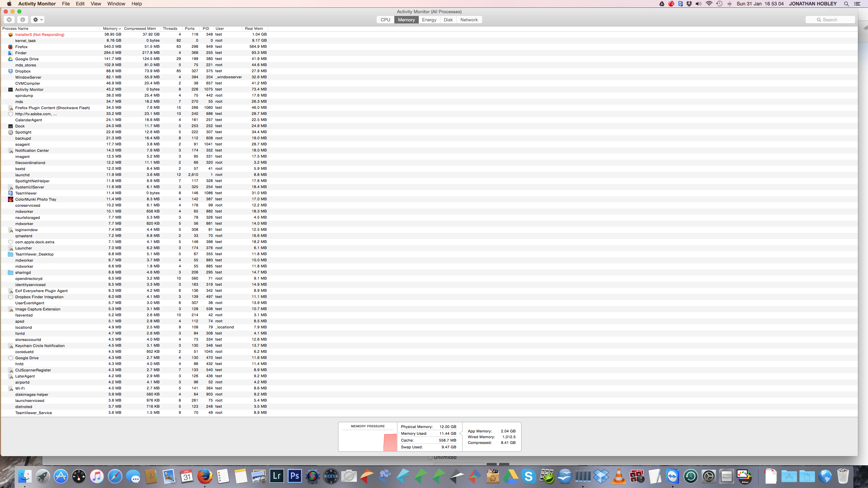Open the Inspect process info button
This screenshot has width=868, height=488.
click(23, 20)
